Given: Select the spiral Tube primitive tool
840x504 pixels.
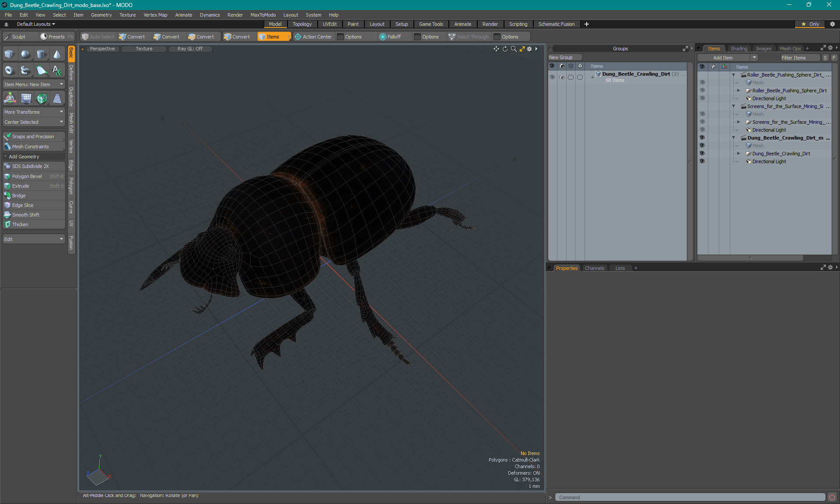Looking at the screenshot, I should (x=25, y=70).
